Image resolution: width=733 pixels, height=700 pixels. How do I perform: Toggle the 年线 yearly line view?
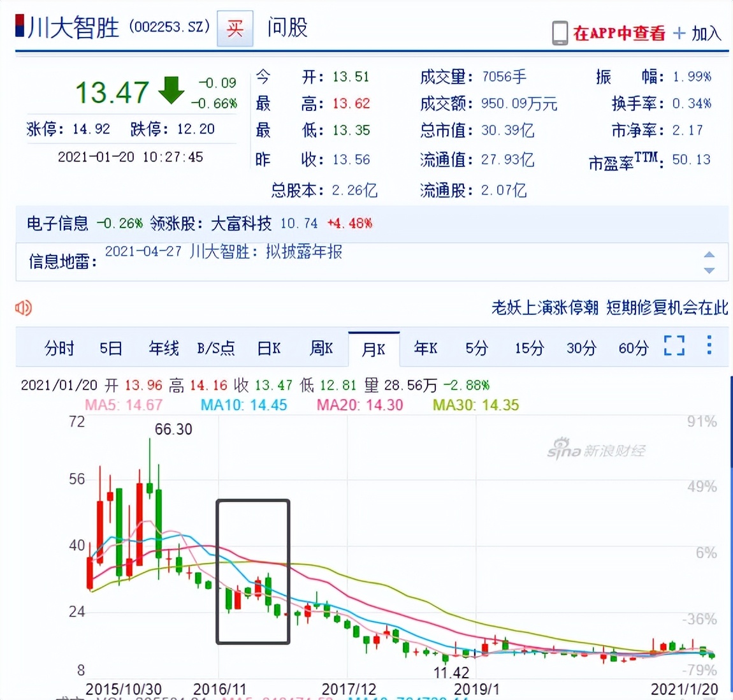click(163, 348)
